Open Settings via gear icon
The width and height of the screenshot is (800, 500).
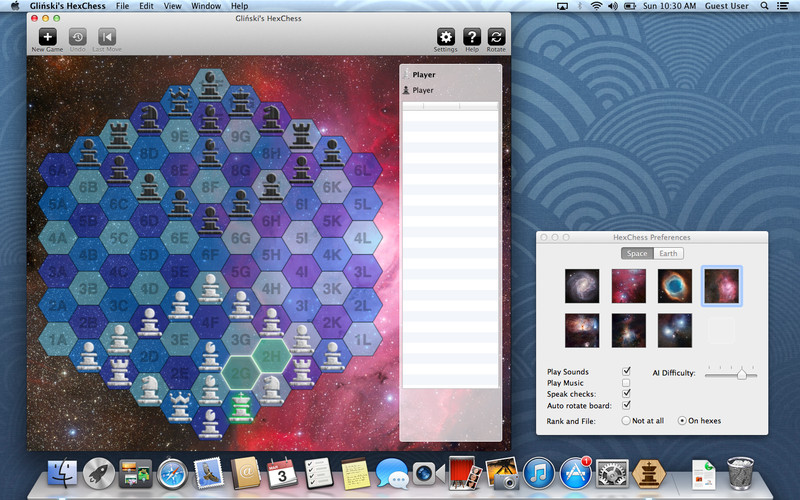click(x=445, y=40)
